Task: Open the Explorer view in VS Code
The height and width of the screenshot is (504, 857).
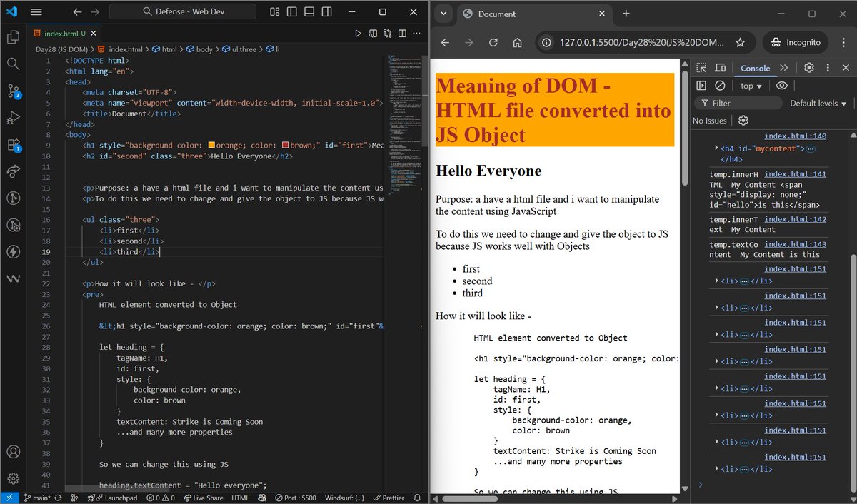Action: (x=13, y=37)
